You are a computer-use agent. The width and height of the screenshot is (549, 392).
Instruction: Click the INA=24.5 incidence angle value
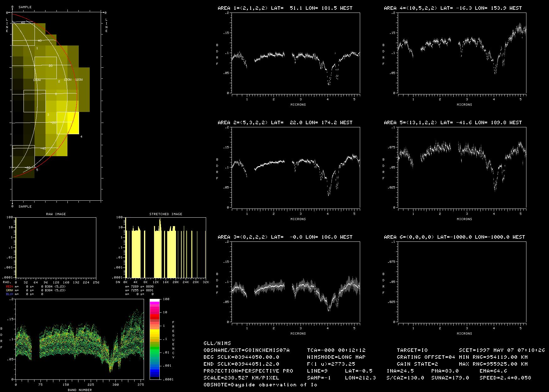click(400, 371)
